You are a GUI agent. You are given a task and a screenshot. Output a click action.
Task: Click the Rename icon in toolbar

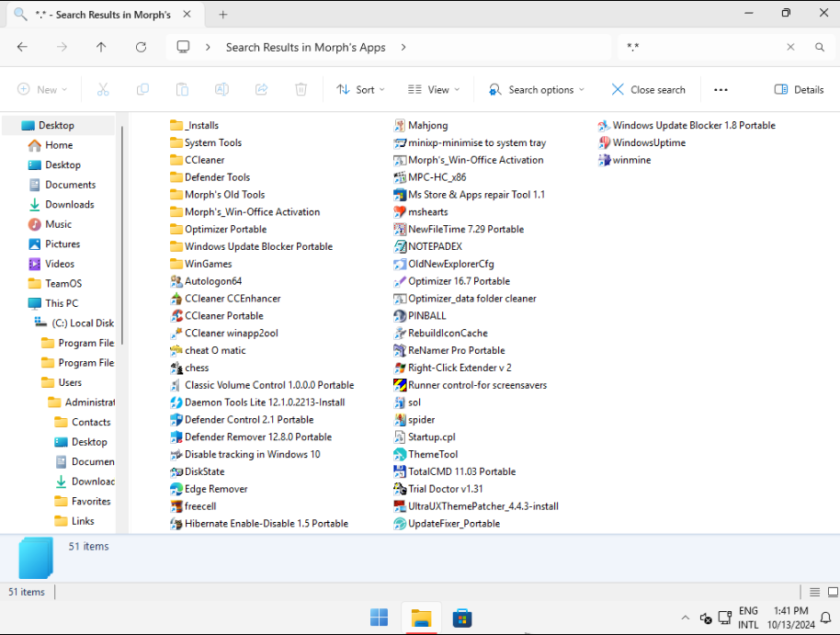221,89
